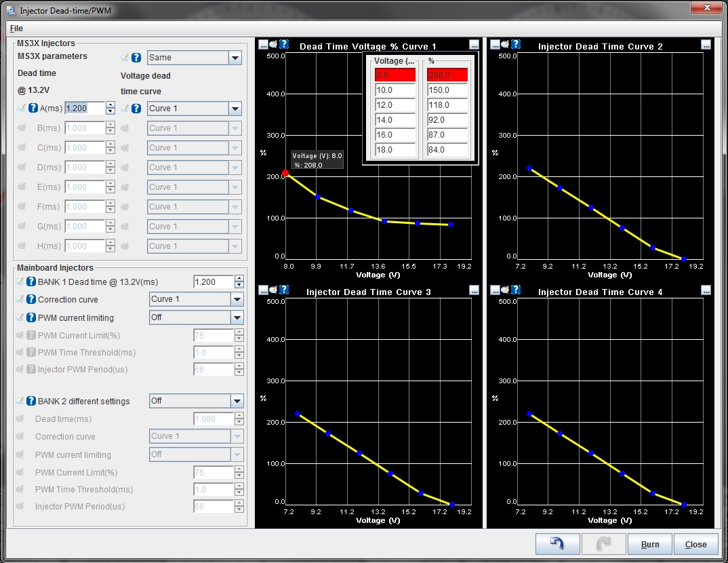The image size is (728, 563).
Task: Open options button at top-right of Curve 4 graph
Action: click(x=706, y=290)
